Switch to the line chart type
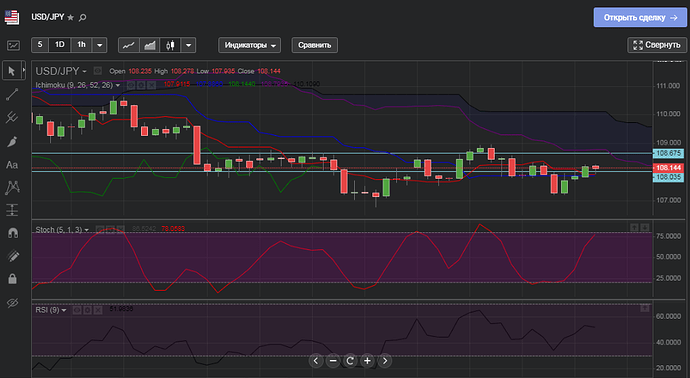Viewport: 690px width, 378px height. coord(128,45)
